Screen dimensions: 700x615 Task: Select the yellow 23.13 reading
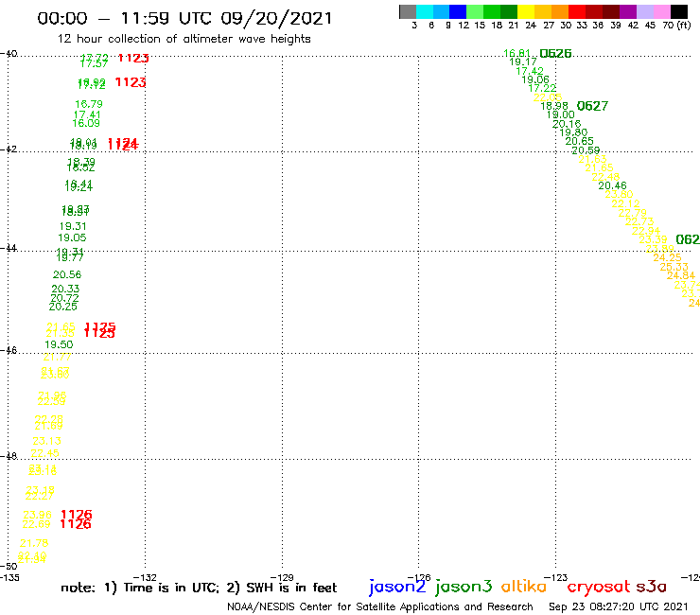[47, 441]
